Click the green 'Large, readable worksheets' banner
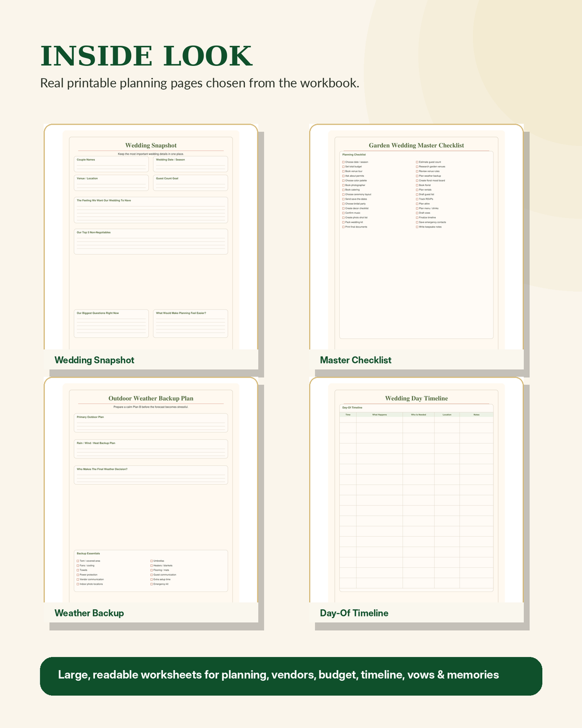Image resolution: width=582 pixels, height=728 pixels. [291, 676]
